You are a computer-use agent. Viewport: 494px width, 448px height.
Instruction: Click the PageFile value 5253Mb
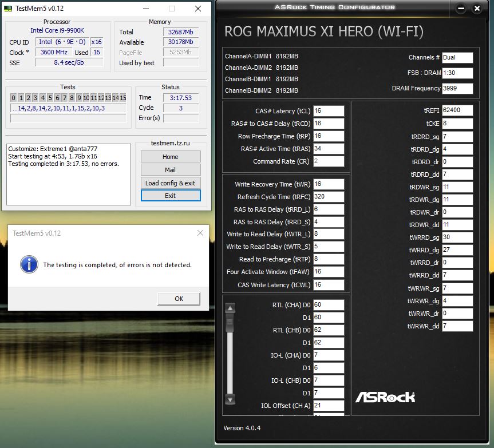point(180,52)
